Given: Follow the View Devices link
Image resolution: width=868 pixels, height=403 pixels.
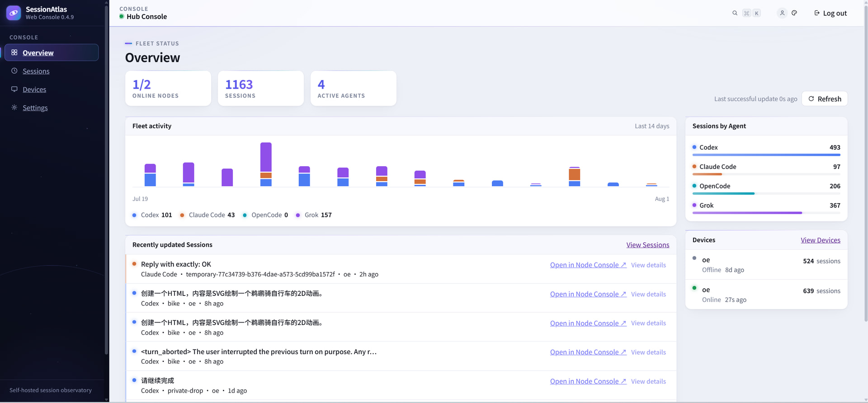Looking at the screenshot, I should pyautogui.click(x=821, y=240).
